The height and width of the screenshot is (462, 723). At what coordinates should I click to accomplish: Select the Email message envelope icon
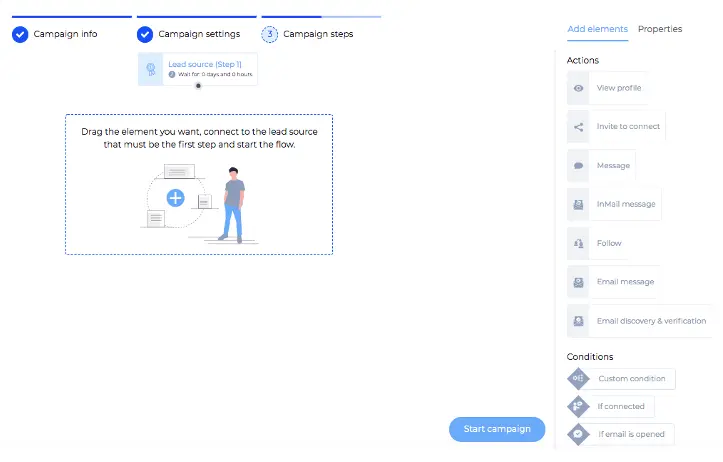[x=578, y=282]
